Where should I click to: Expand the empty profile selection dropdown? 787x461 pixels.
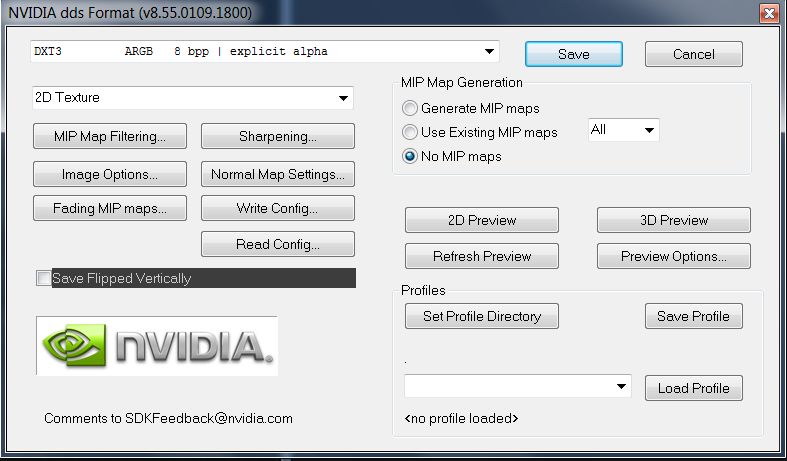(x=517, y=386)
